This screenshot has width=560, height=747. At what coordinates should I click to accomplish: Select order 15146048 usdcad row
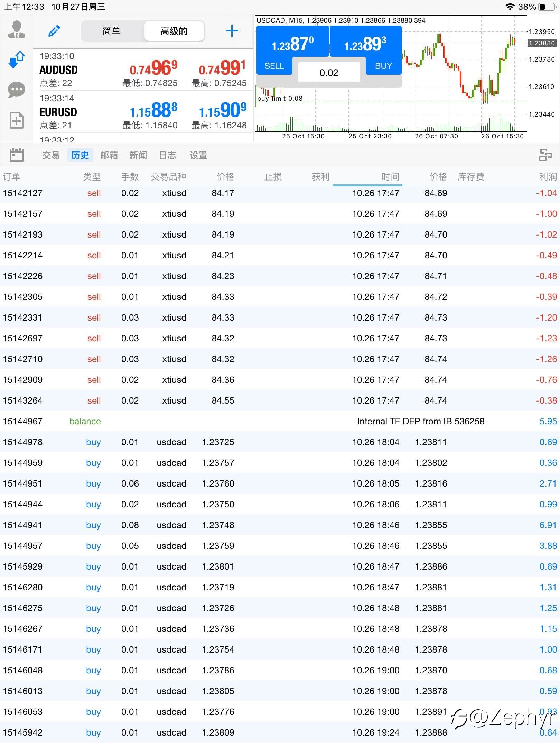[x=280, y=670]
